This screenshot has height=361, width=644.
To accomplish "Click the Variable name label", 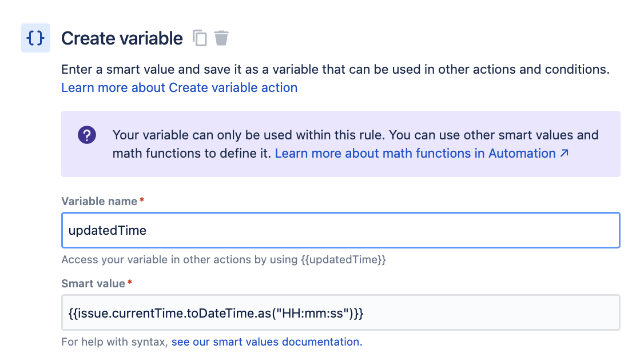I will 100,201.
